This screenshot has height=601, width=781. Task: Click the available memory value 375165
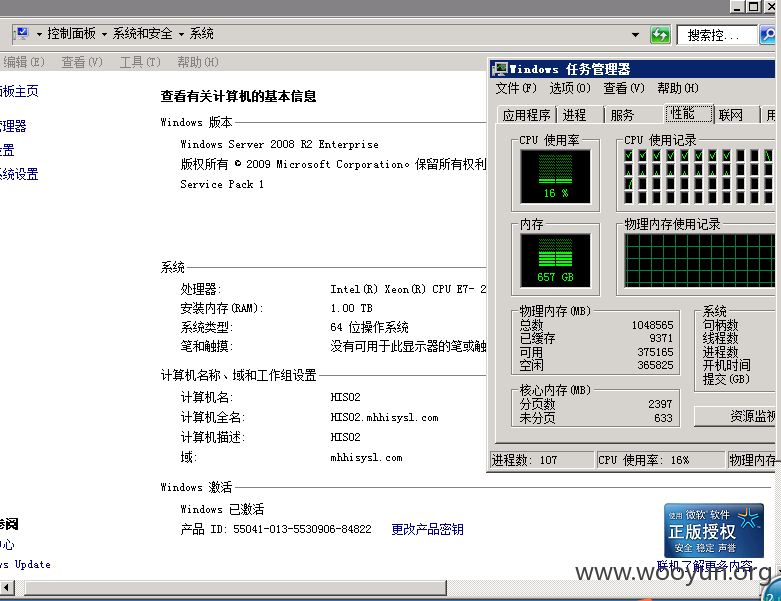coord(655,352)
